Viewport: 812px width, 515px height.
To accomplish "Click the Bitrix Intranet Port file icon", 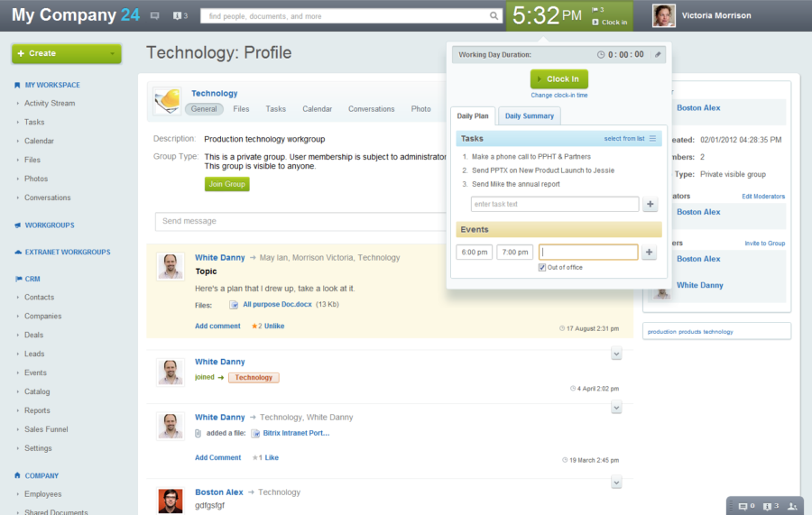I will 255,433.
